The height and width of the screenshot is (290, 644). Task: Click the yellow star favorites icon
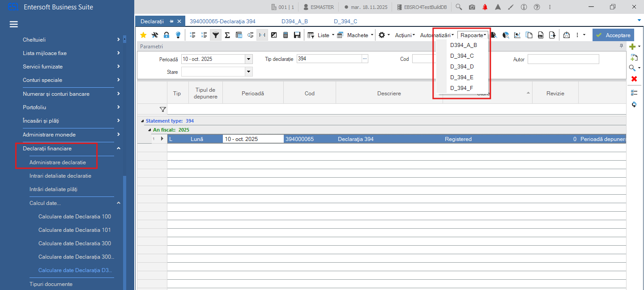click(143, 35)
